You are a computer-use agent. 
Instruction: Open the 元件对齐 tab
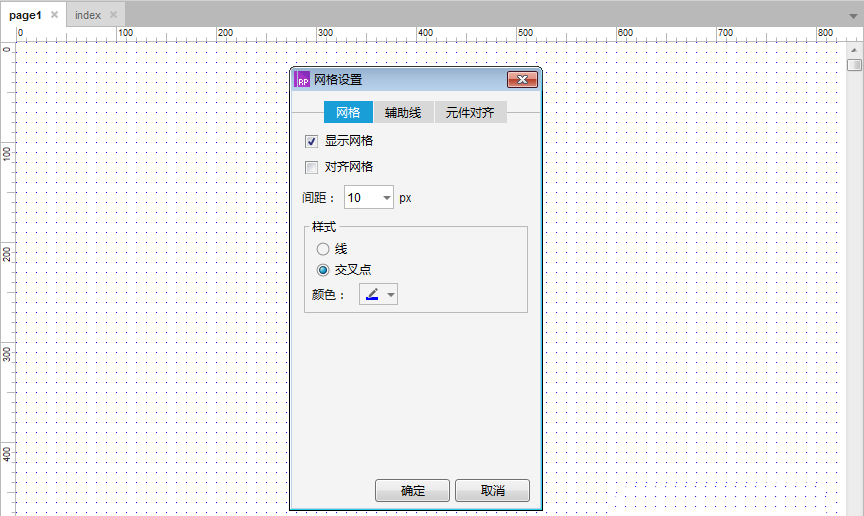[470, 112]
